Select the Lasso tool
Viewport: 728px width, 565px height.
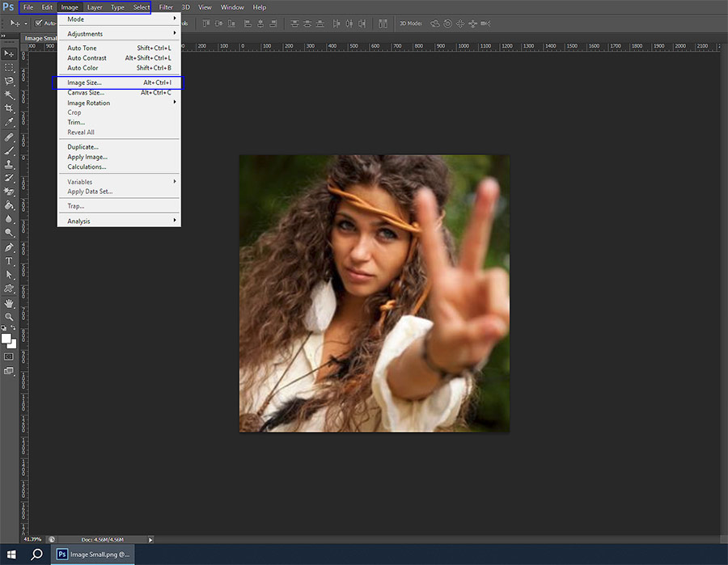[10, 81]
